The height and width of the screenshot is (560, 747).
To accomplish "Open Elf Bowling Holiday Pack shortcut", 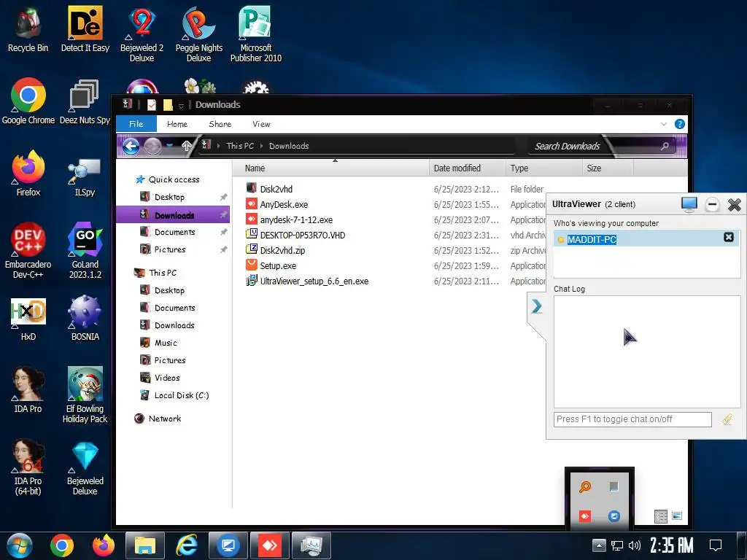I will tap(85, 394).
